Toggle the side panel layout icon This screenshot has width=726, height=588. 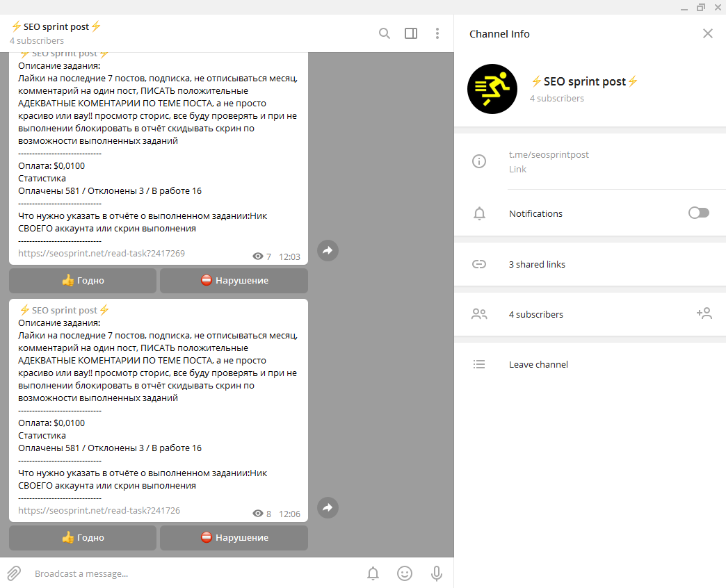411,33
